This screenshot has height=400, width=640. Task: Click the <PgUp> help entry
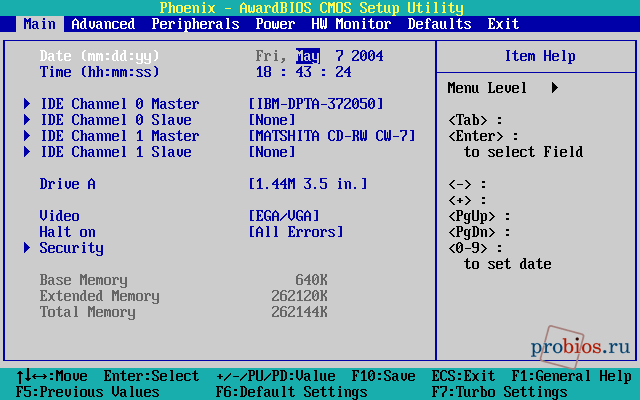[479, 216]
